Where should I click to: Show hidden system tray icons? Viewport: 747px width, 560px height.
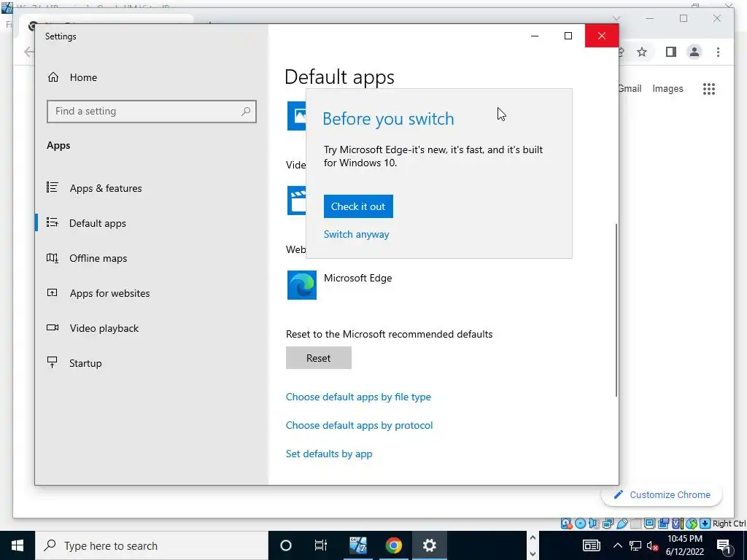[617, 545]
